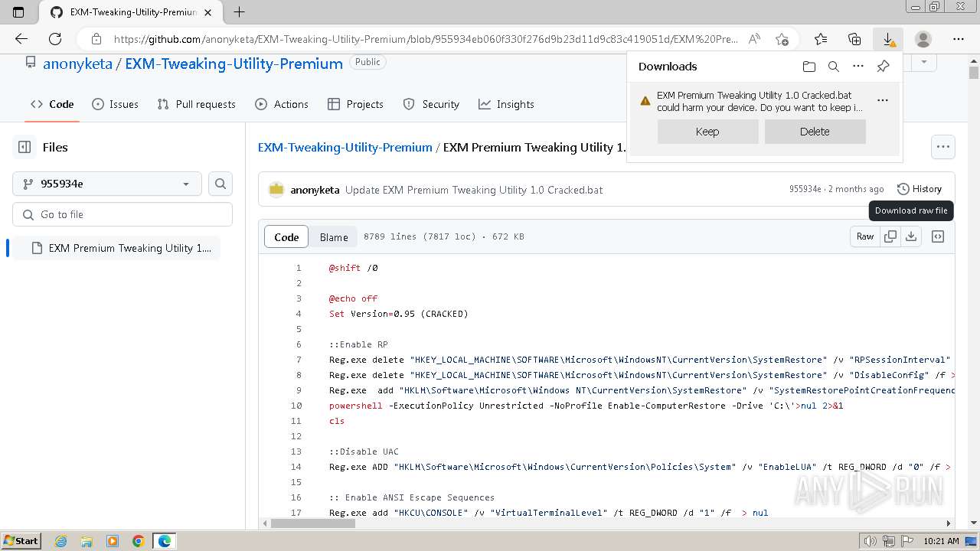Switch to the Code repository tab
The height and width of the screenshot is (551, 980).
[x=52, y=104]
